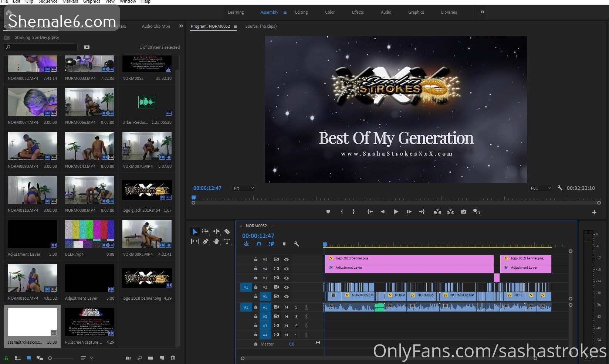This screenshot has width=609, height=364.
Task: Open Comparison View in the Program monitor
Action: point(476,212)
